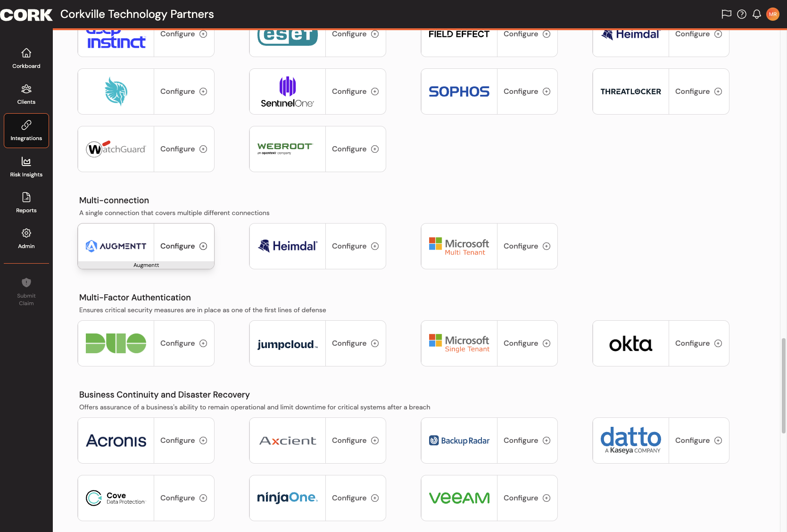Screen dimensions: 787x532
Task: Open Risk Insights in sidebar
Action: 26,167
